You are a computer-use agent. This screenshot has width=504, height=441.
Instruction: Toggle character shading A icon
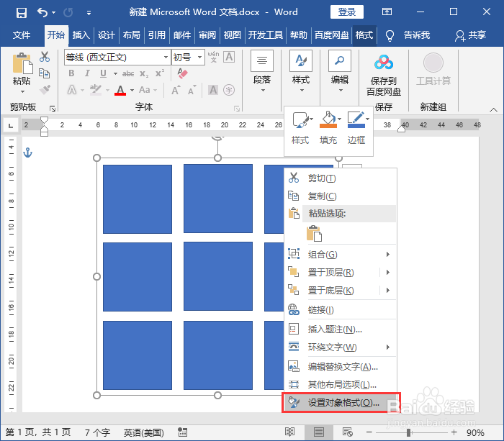[x=213, y=90]
